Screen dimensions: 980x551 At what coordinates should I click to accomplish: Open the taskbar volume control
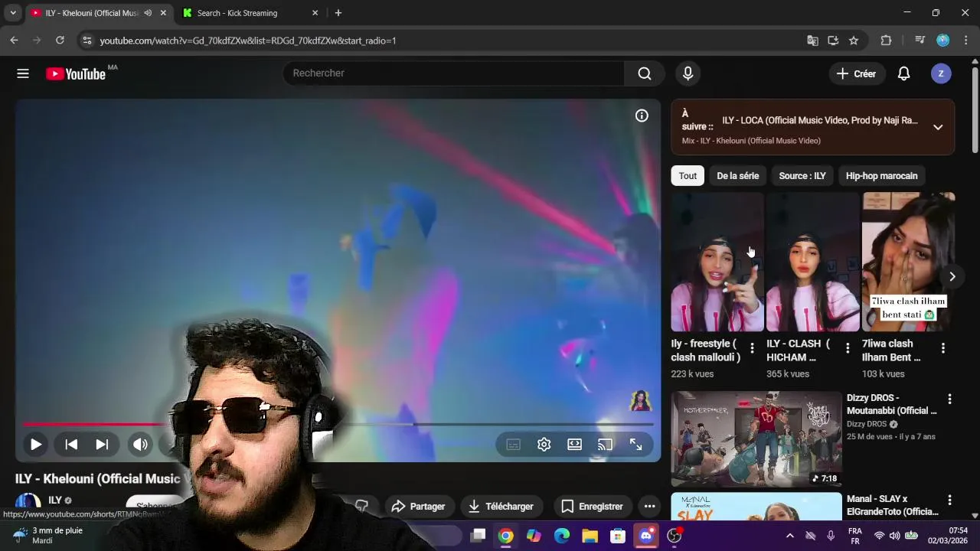click(x=894, y=536)
